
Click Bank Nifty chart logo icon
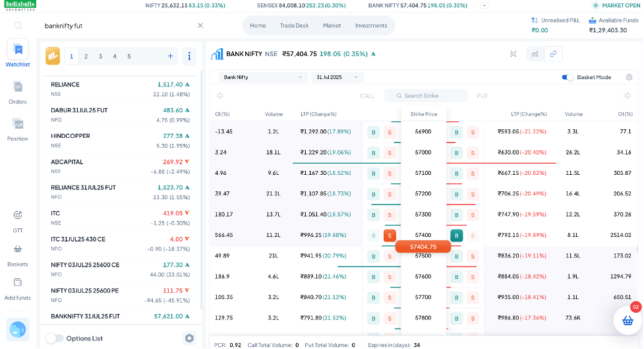pos(217,54)
